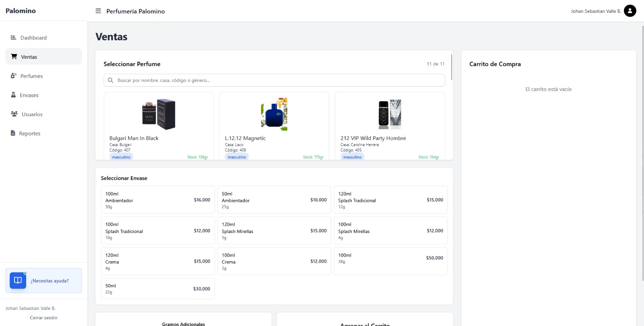
Task: Choose the 100ml Ambientador $16,000 container
Action: point(158,200)
